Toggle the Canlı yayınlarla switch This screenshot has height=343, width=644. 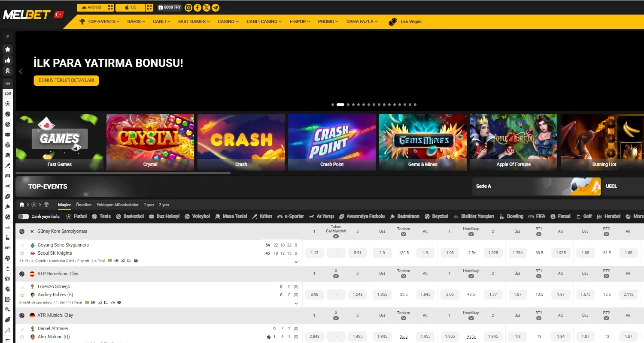24,217
